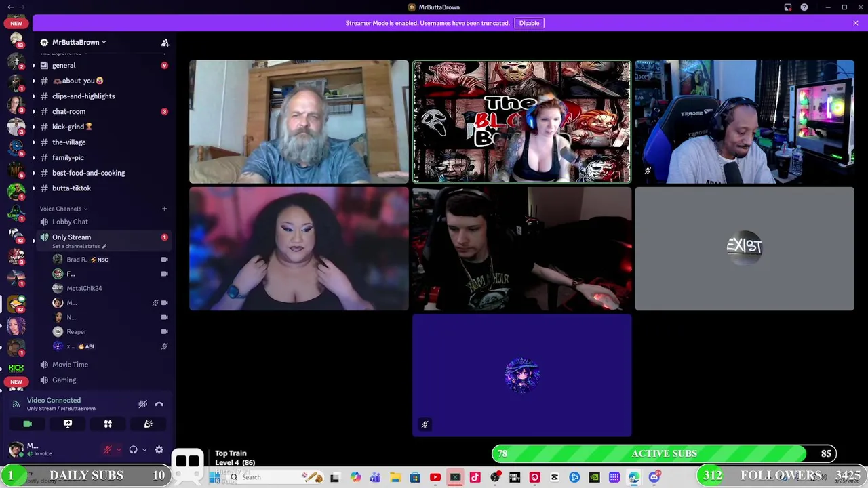This screenshot has width=868, height=488.
Task: Open the Discord icon in the taskbar
Action: pos(654,477)
